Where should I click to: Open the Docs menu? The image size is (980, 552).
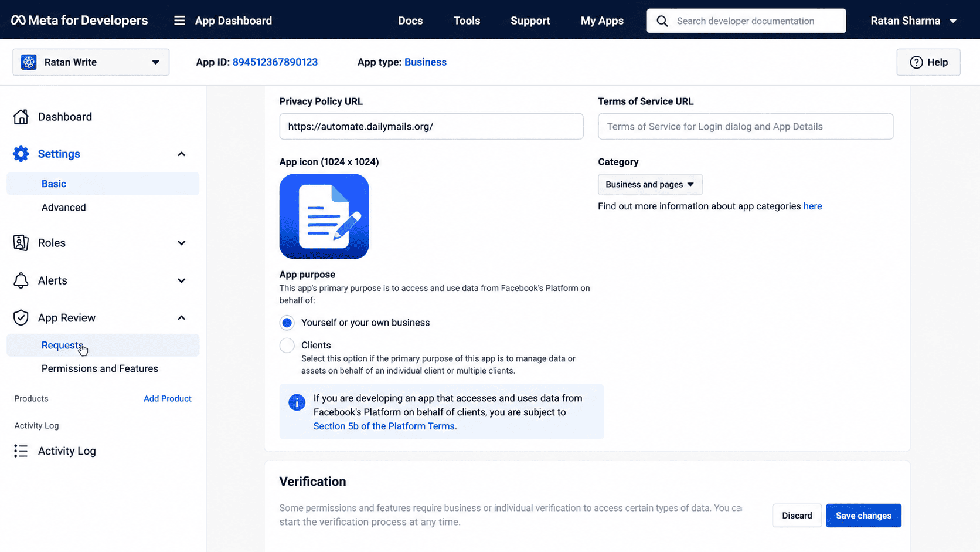(x=410, y=21)
